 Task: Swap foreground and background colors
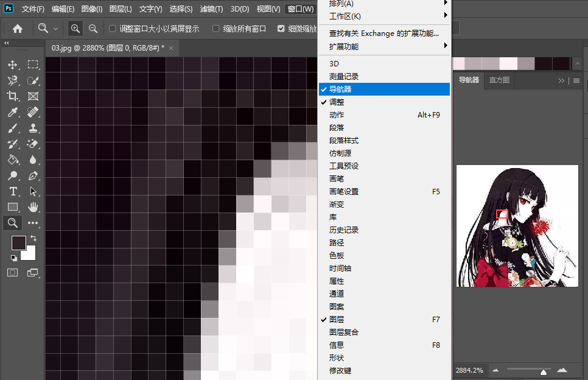coord(33,238)
